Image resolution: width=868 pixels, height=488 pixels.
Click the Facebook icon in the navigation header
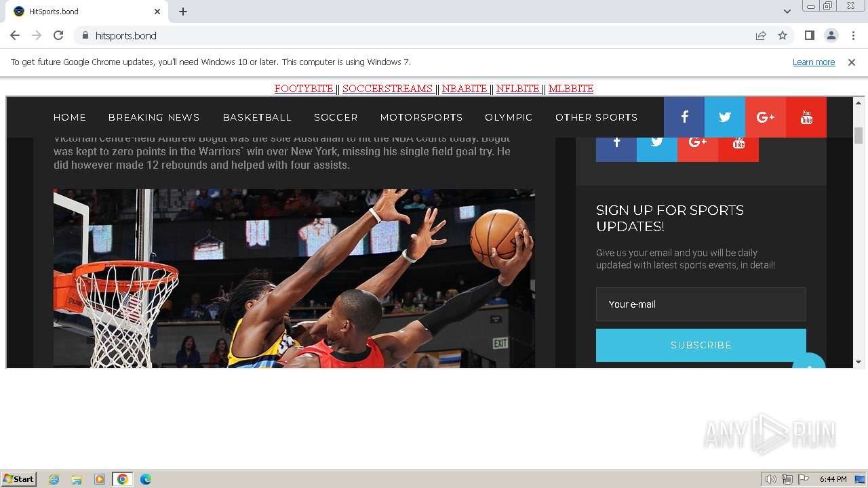684,117
